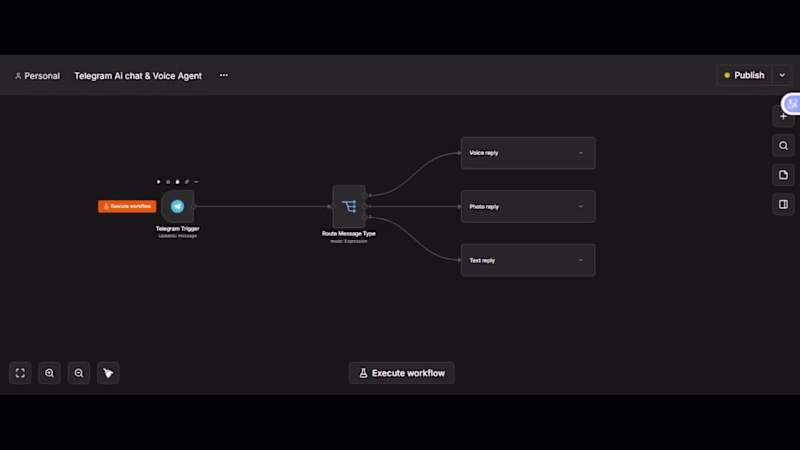
Task: Open dropdown arrow next to Publish
Action: point(782,76)
